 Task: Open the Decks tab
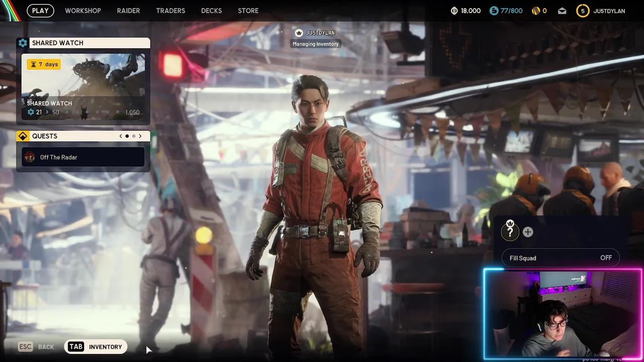(x=211, y=11)
